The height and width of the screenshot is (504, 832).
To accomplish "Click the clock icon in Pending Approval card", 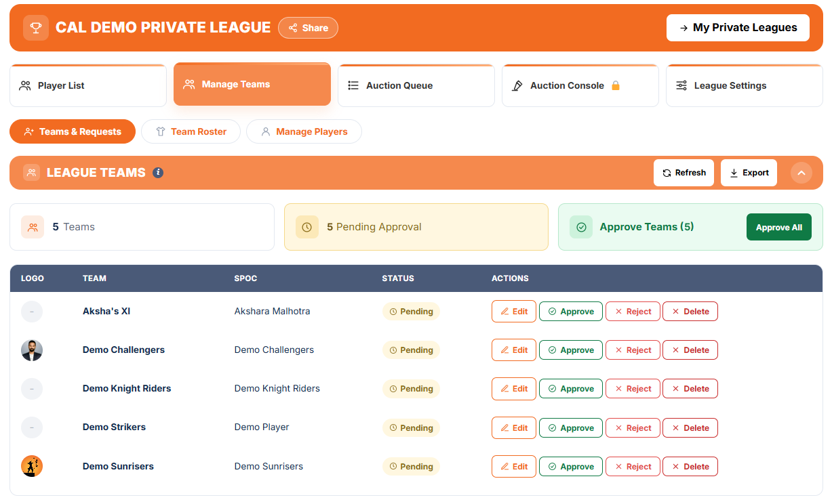I will 306,227.
